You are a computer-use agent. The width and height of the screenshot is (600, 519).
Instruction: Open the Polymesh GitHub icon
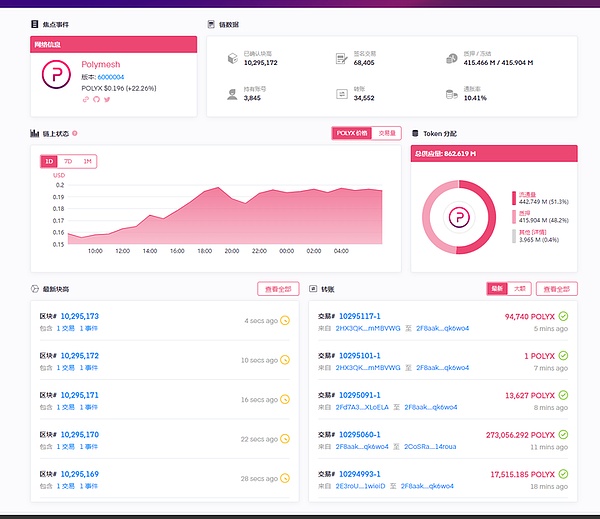click(97, 99)
